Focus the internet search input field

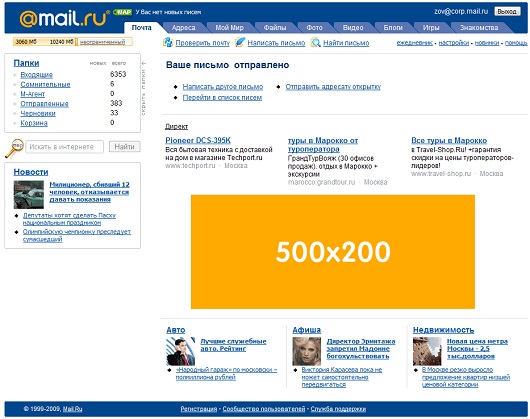[x=65, y=147]
